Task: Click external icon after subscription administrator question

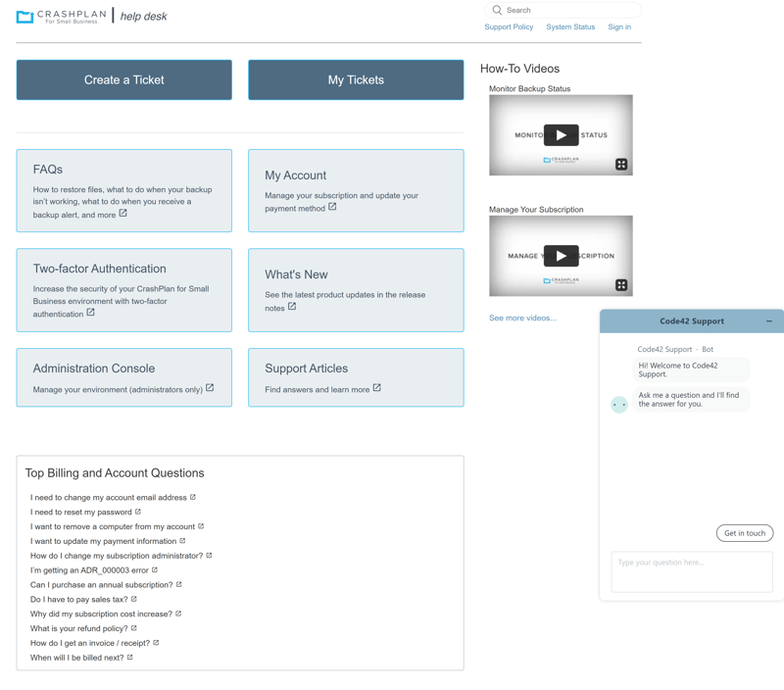Action: click(209, 555)
